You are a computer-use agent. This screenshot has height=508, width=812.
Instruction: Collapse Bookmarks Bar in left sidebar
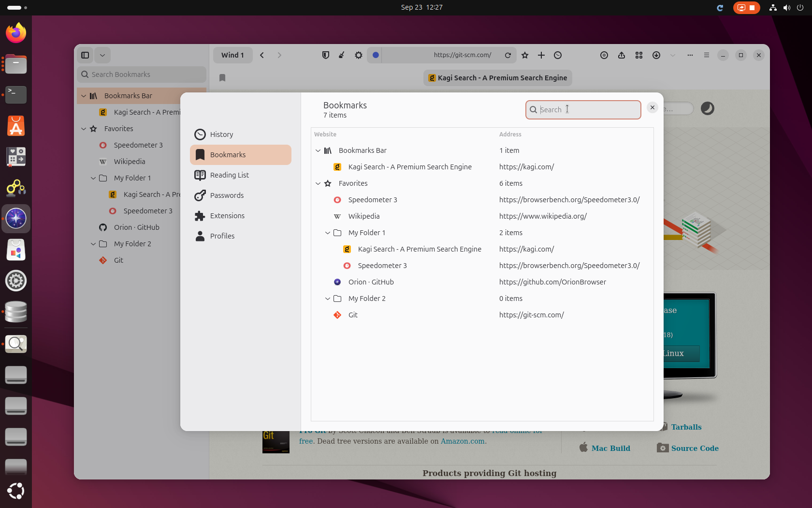pyautogui.click(x=84, y=96)
